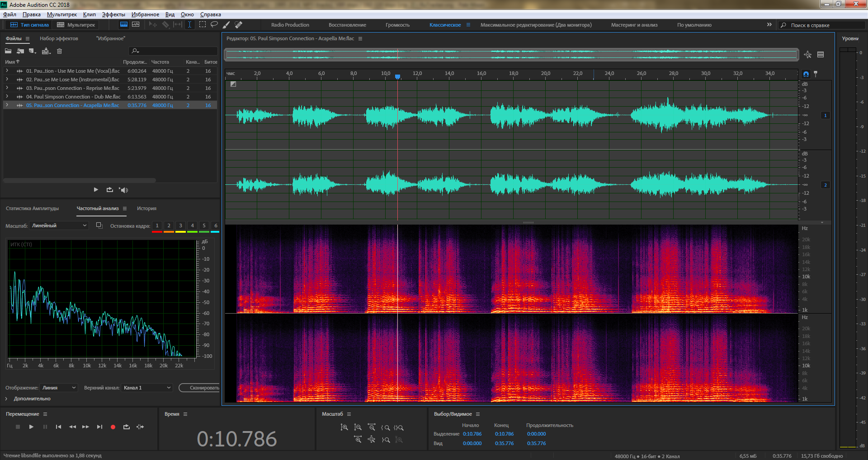Open the Эффекты menu
The width and height of the screenshot is (868, 460).
coord(113,14)
